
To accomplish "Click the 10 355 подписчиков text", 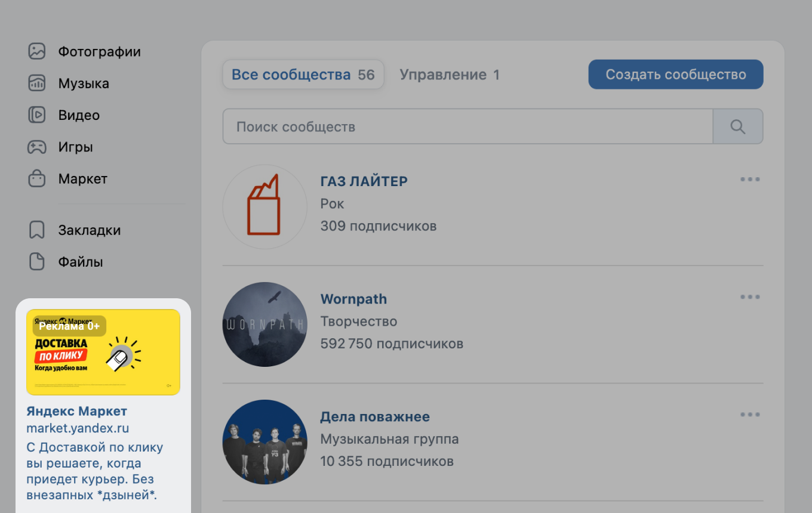I will [387, 461].
